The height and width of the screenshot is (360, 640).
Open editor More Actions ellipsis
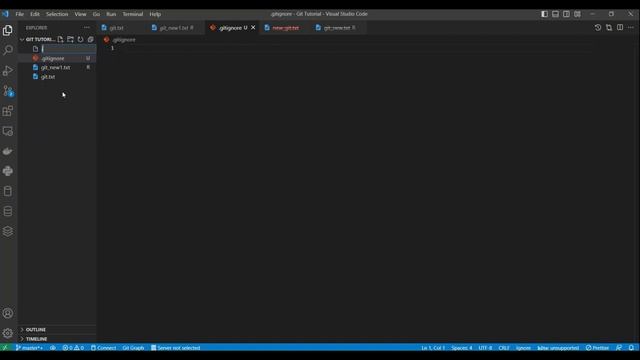(x=631, y=27)
